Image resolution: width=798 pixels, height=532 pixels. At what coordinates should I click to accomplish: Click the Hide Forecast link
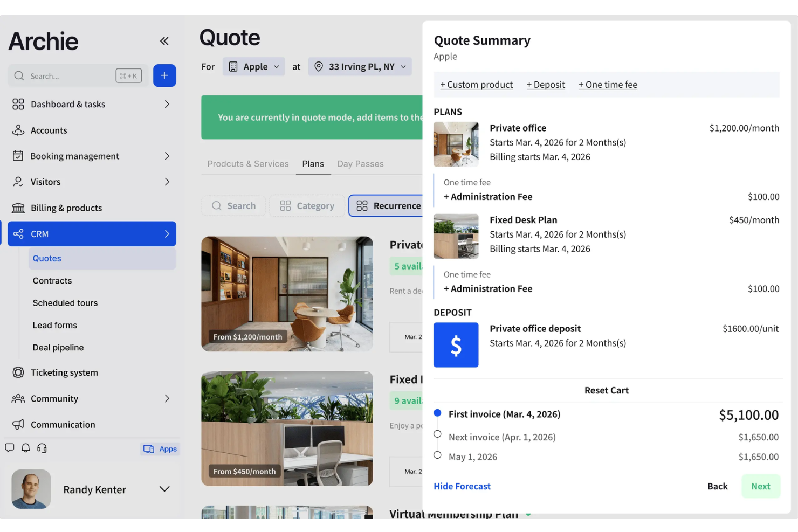click(462, 486)
